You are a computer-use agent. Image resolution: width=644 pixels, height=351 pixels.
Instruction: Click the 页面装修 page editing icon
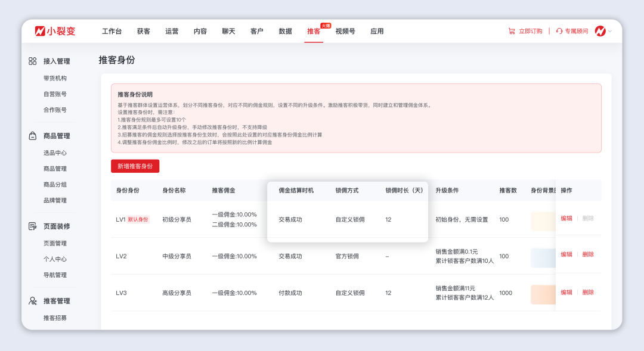pyautogui.click(x=32, y=226)
